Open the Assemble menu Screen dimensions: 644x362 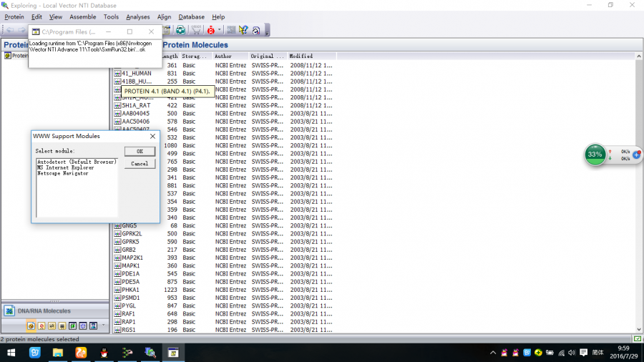(x=82, y=17)
